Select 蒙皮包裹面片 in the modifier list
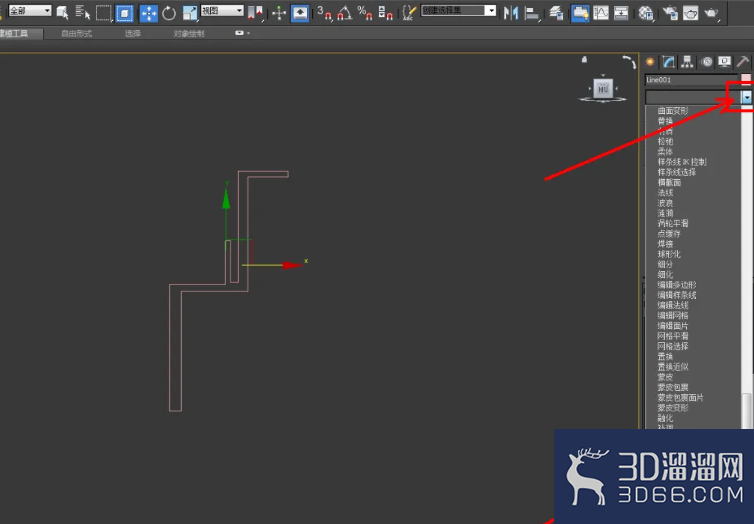This screenshot has height=524, width=754. [x=680, y=398]
